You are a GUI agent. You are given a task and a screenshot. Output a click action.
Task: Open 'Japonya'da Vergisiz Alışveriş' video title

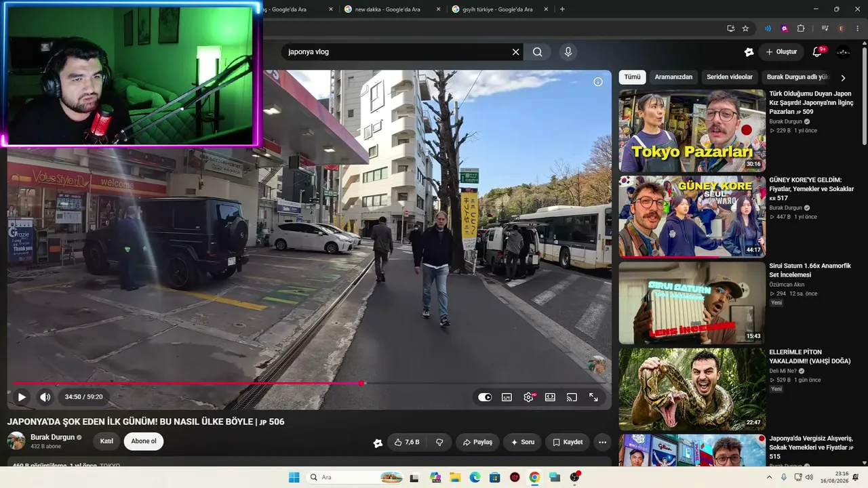[811, 447]
